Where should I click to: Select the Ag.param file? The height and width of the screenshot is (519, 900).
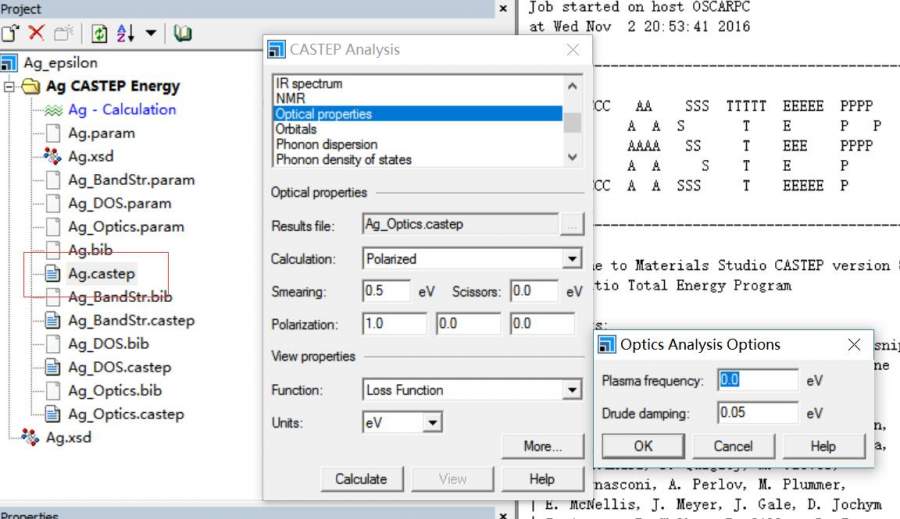point(102,133)
